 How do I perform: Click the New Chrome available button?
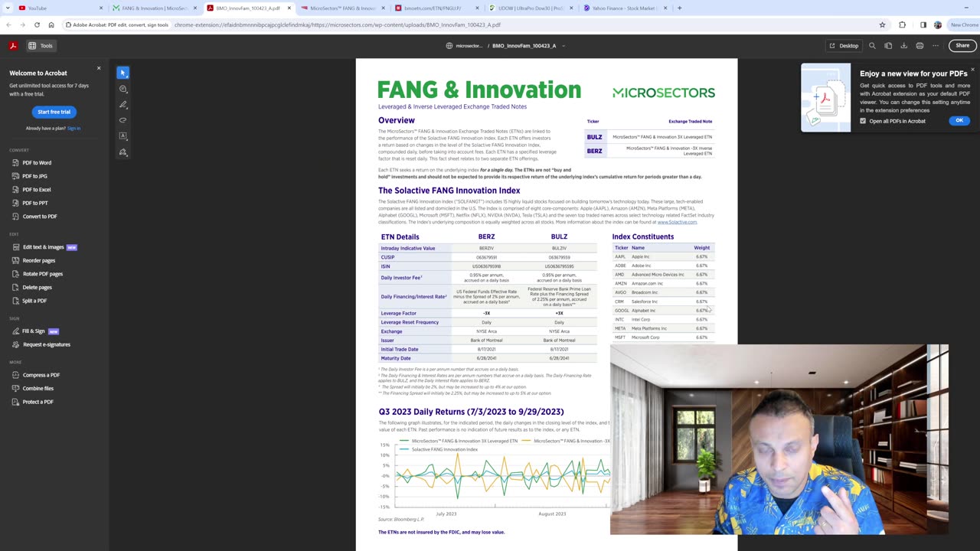click(963, 24)
